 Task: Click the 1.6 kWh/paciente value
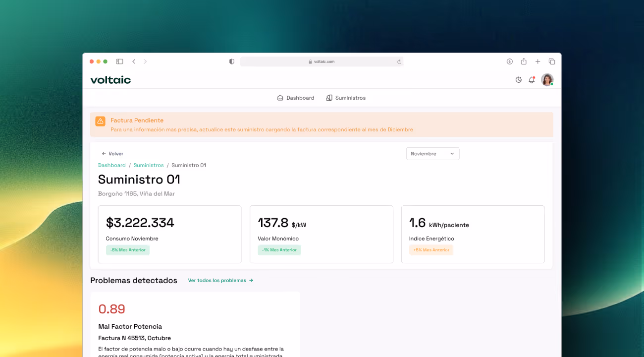coord(439,223)
